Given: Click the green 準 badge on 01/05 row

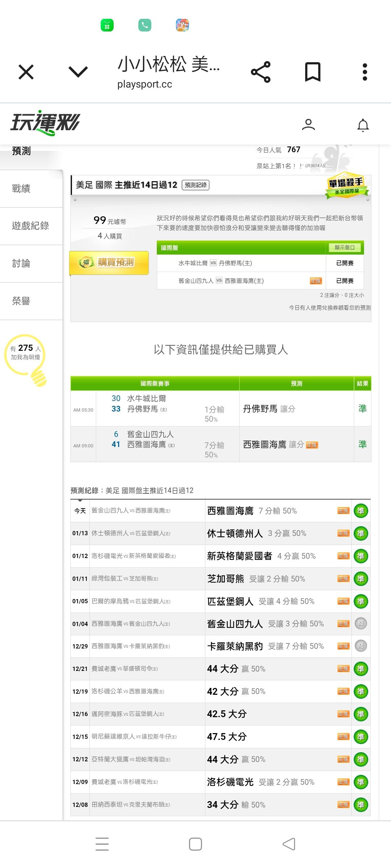Looking at the screenshot, I should click(361, 601).
